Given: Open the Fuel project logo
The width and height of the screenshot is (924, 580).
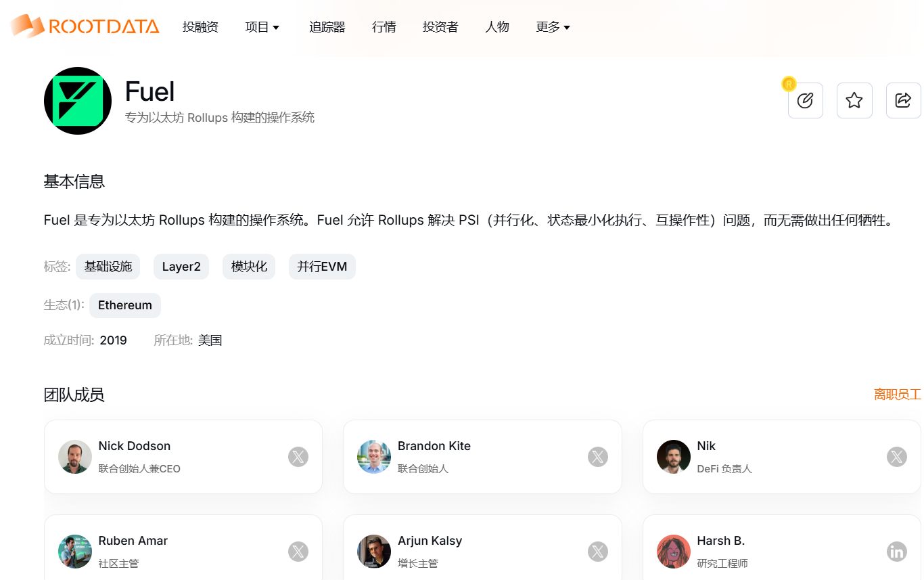Looking at the screenshot, I should 78,101.
